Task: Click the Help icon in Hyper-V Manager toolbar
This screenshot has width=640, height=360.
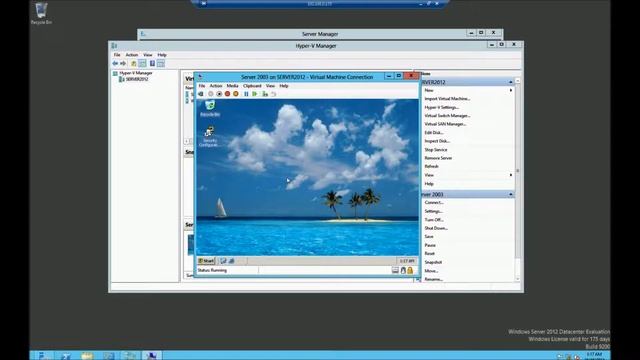Action: click(x=152, y=63)
